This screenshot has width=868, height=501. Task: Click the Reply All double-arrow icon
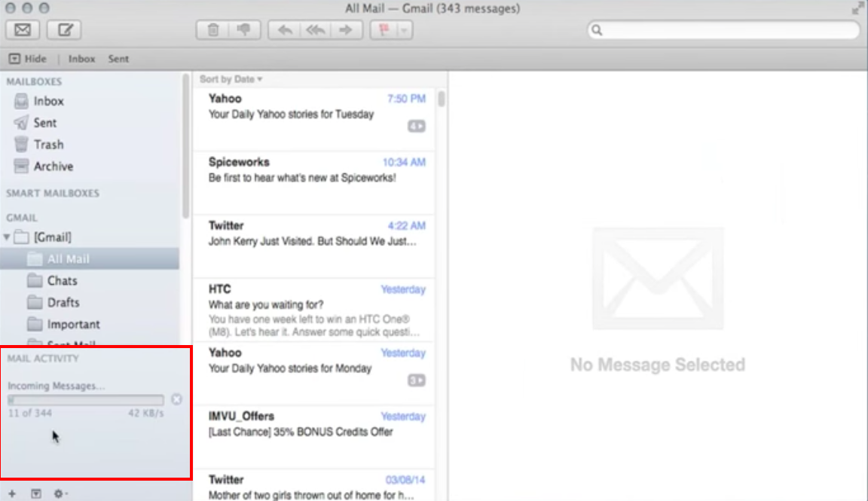(x=315, y=30)
